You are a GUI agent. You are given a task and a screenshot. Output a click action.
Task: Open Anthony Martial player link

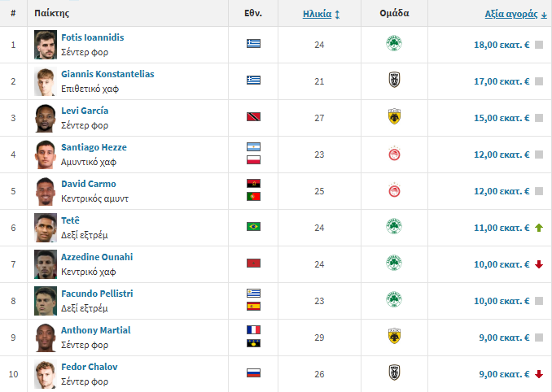point(96,330)
